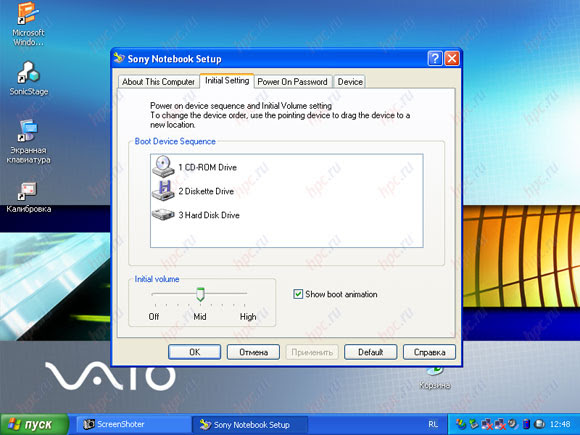Click the Safely Remove Hardware tray icon
The height and width of the screenshot is (435, 580).
click(x=474, y=424)
